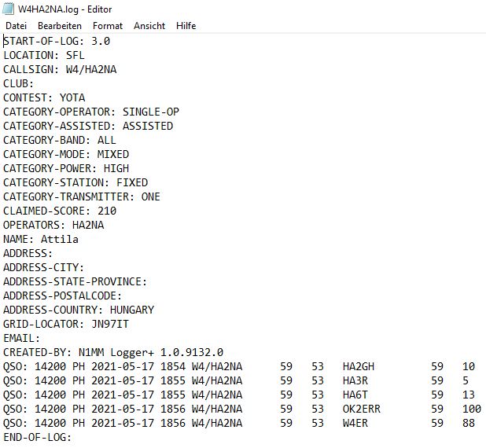The height and width of the screenshot is (448, 486).
Task: Click the CLAIMED-SCORE: 210 line
Action: click(x=60, y=211)
